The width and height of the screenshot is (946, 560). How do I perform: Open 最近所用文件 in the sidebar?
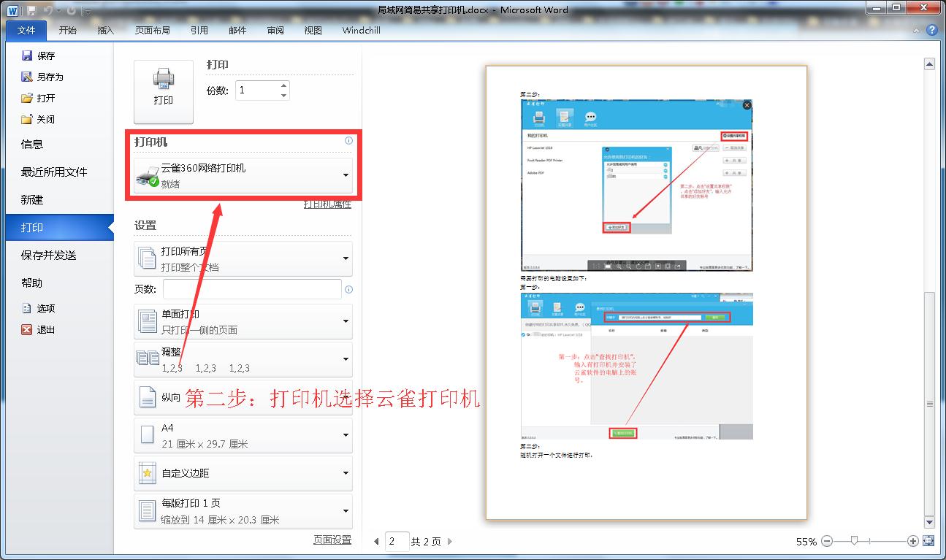point(54,172)
